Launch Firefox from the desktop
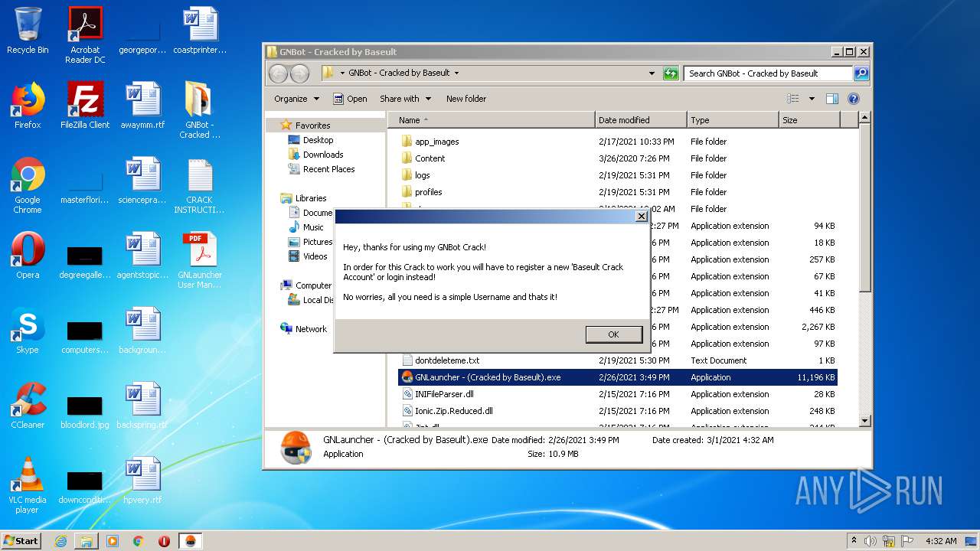Screen dimensions: 980x551 tap(28, 106)
